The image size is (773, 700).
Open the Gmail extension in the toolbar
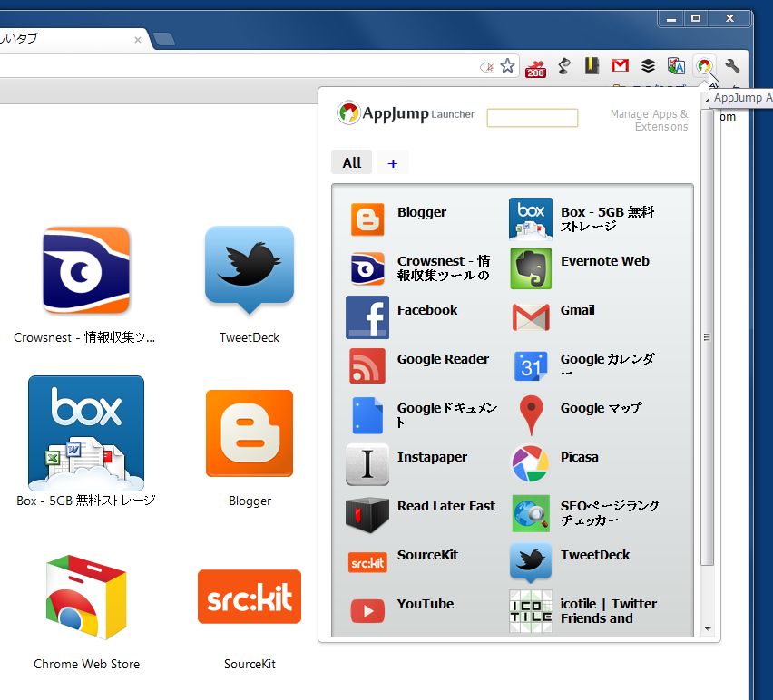click(x=620, y=65)
